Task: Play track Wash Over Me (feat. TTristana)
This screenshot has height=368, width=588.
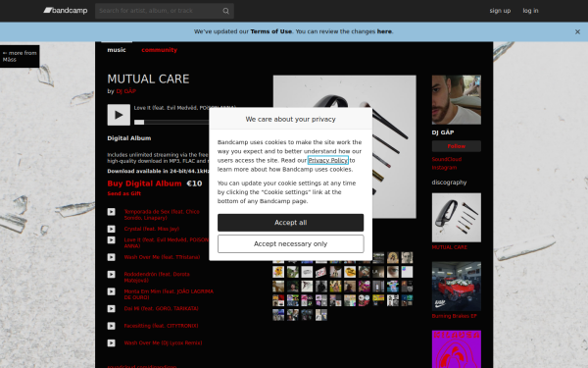Action: click(x=112, y=257)
